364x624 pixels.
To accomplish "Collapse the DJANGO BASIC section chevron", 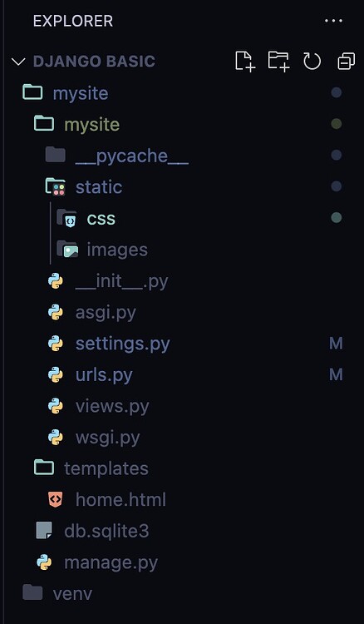I will pyautogui.click(x=18, y=62).
